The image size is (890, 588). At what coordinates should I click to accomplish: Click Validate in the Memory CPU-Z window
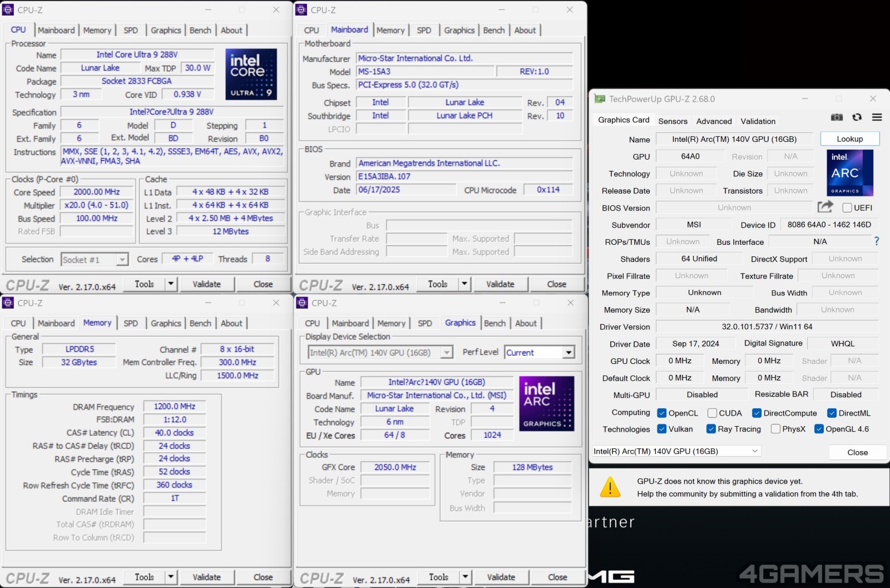[206, 577]
